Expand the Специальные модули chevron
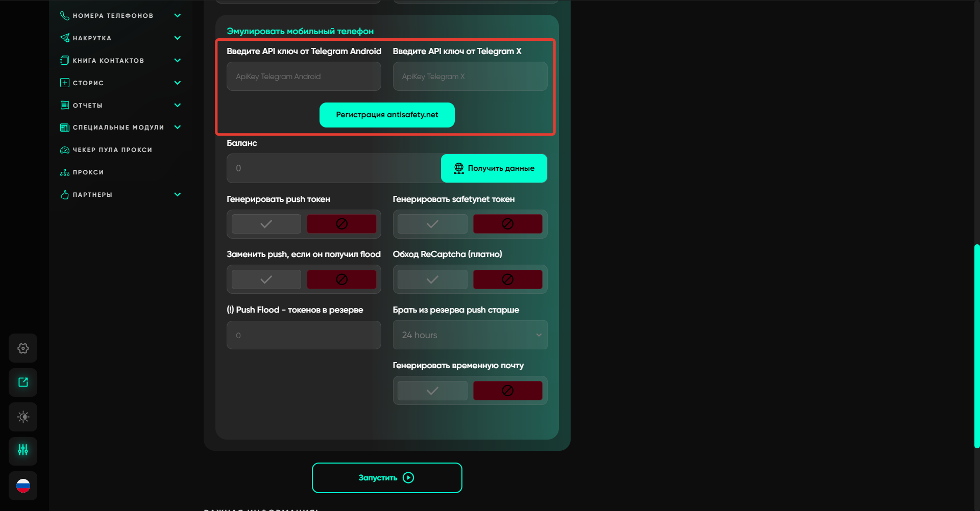980x511 pixels. (178, 127)
